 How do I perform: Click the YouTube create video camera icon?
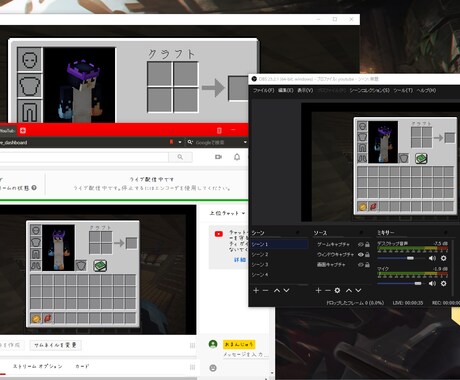coord(218,157)
